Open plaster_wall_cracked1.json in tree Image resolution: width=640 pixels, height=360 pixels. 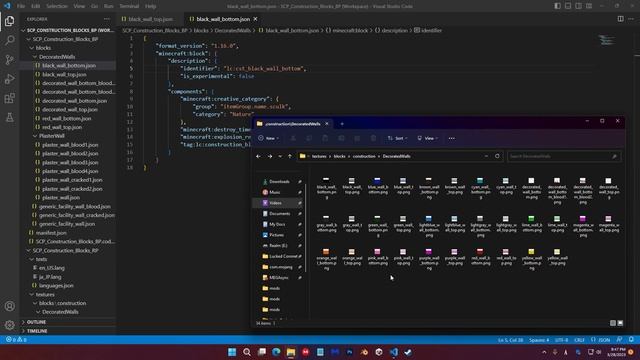(x=72, y=180)
